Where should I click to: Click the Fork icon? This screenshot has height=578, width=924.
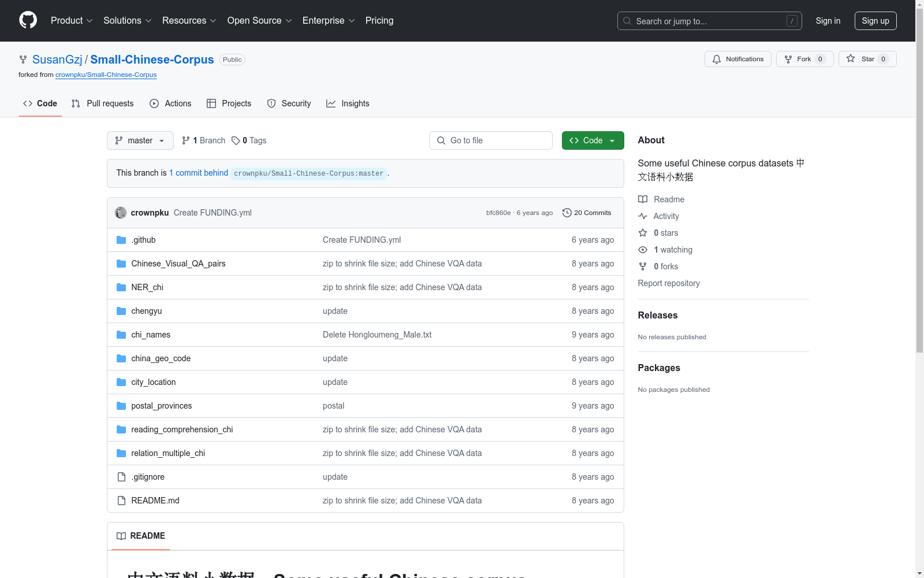(x=788, y=59)
